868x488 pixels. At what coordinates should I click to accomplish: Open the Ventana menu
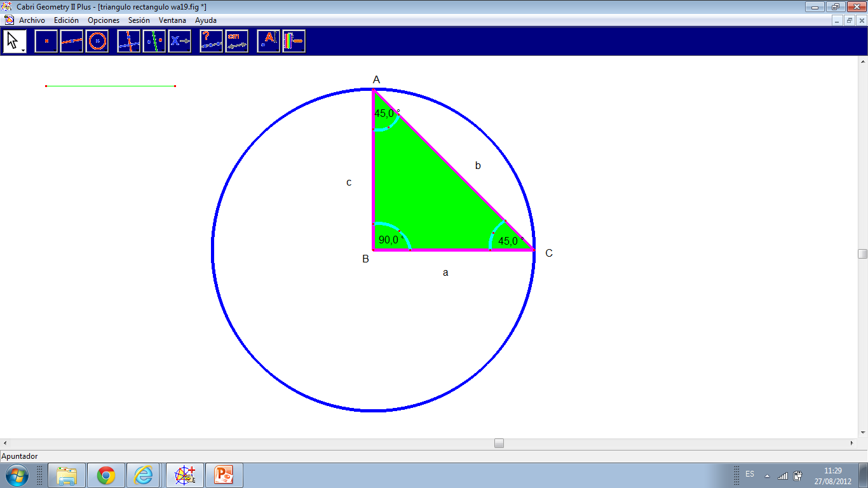point(173,20)
